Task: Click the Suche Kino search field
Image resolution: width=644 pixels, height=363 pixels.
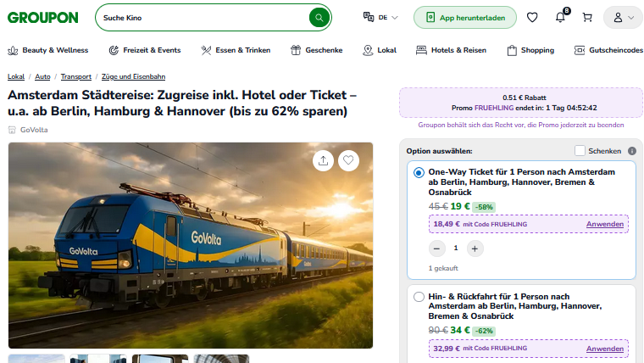Action: tap(203, 18)
